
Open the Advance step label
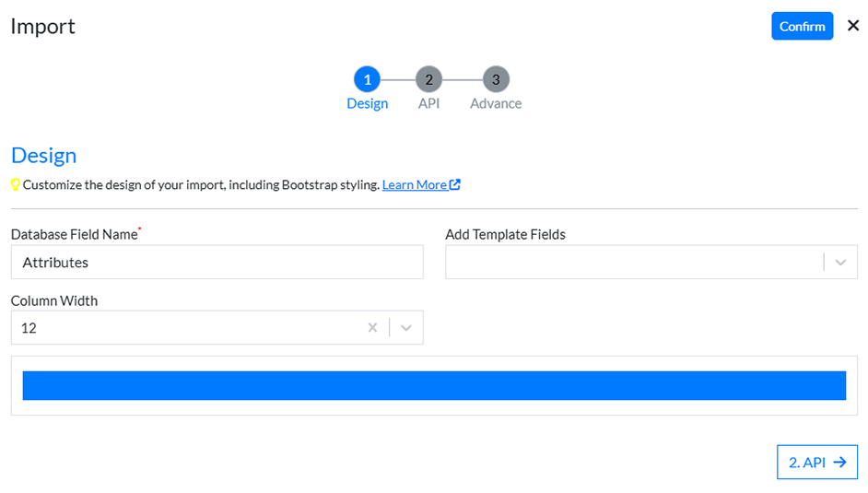pos(496,103)
